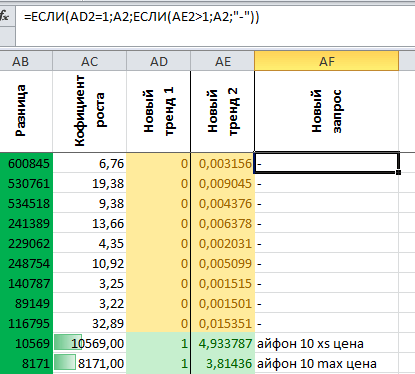Select growth coefficient cell 13,66

click(x=89, y=223)
